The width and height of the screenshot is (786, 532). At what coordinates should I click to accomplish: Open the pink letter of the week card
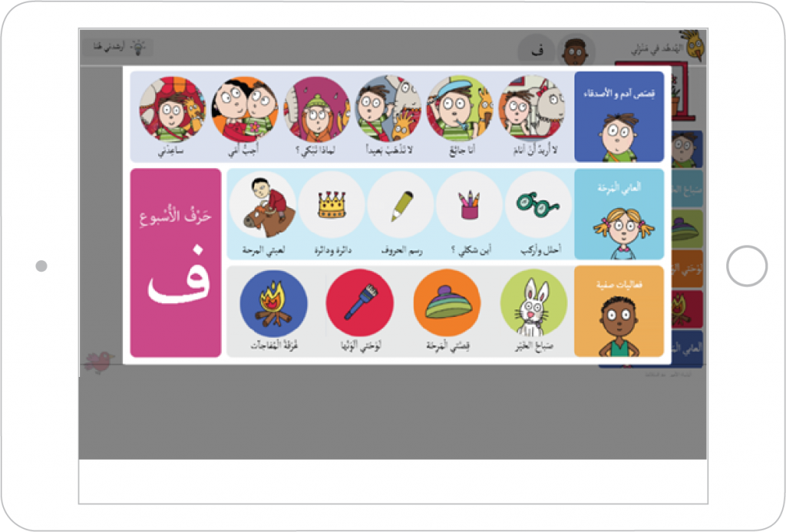(176, 263)
